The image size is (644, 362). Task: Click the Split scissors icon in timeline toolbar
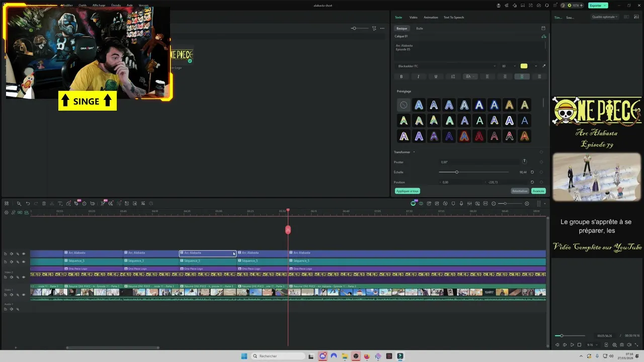point(52,204)
